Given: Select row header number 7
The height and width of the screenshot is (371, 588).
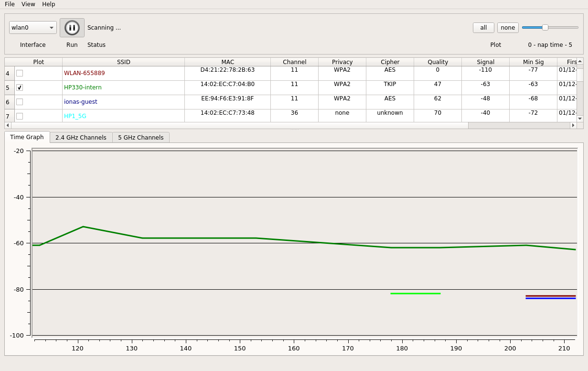Looking at the screenshot, I should click(10, 116).
